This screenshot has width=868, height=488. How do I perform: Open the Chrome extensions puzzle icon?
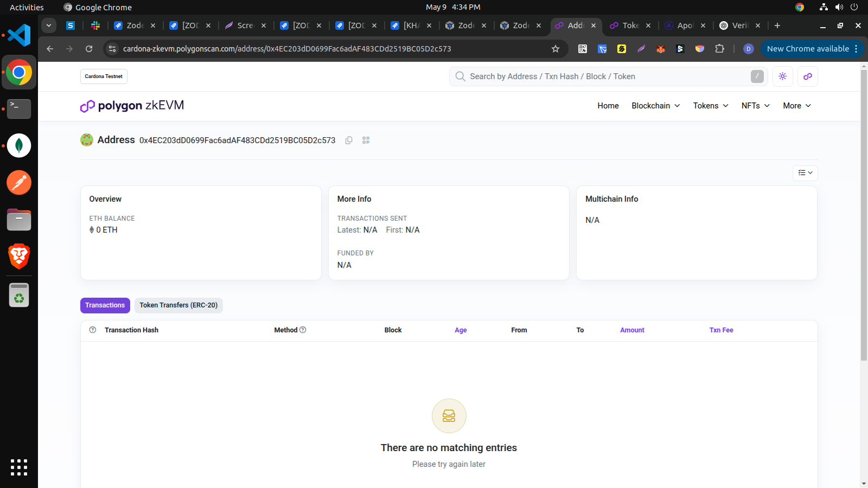coord(719,49)
